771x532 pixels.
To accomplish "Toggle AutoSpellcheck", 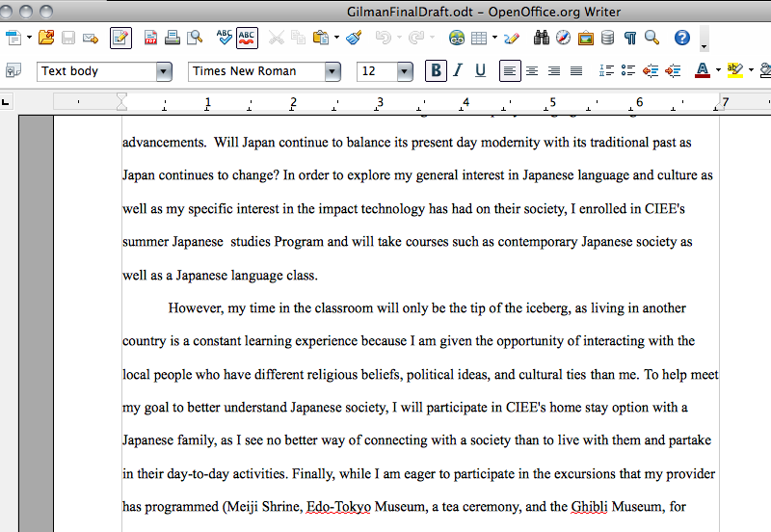I will point(247,38).
